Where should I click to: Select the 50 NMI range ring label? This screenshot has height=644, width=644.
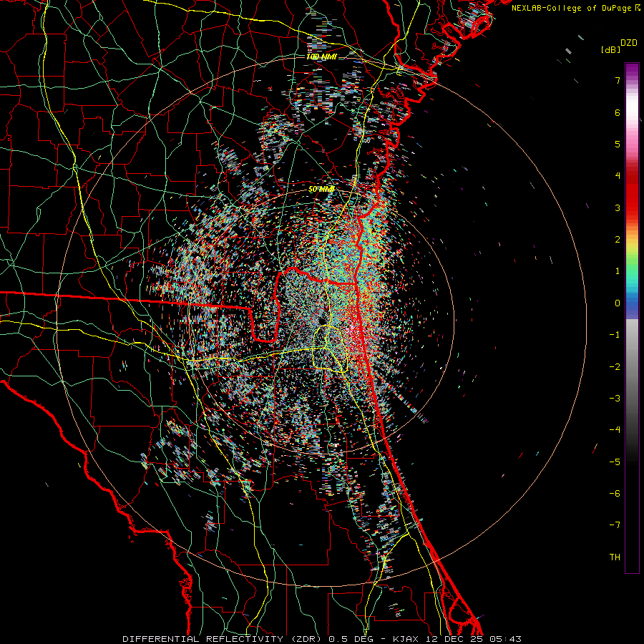(x=321, y=190)
